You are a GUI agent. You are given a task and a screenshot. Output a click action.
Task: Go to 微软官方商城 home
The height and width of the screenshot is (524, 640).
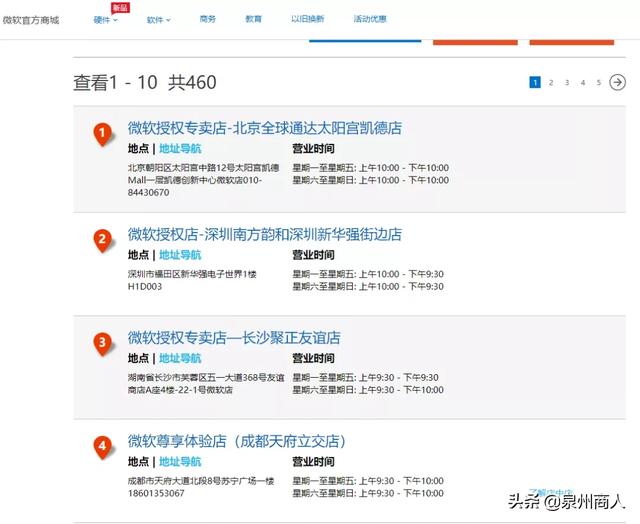31,20
